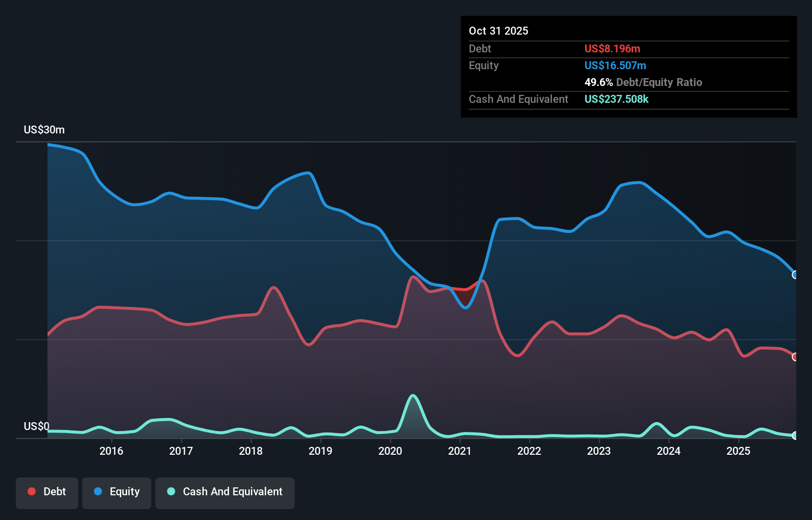
Task: Click the red Debt legend dot
Action: click(x=32, y=491)
